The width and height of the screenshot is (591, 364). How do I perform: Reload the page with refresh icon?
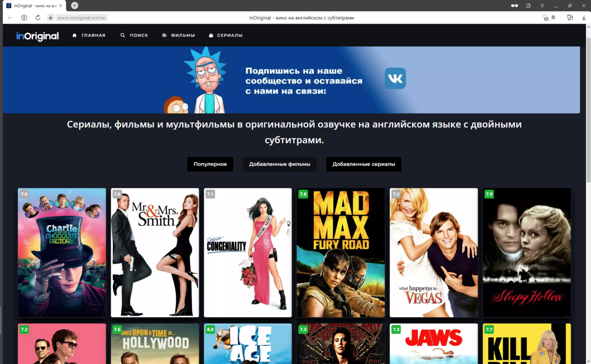coord(38,18)
